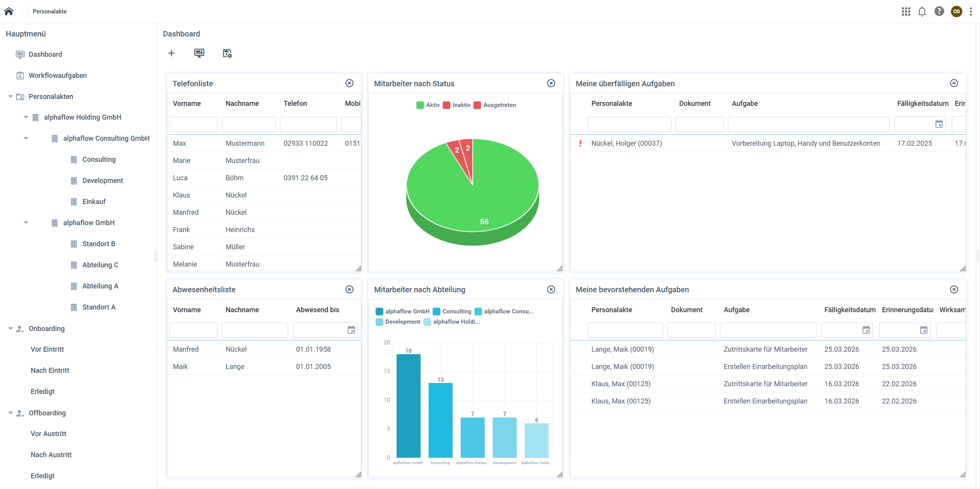
Task: Close the Telefonliste widget
Action: pos(349,83)
